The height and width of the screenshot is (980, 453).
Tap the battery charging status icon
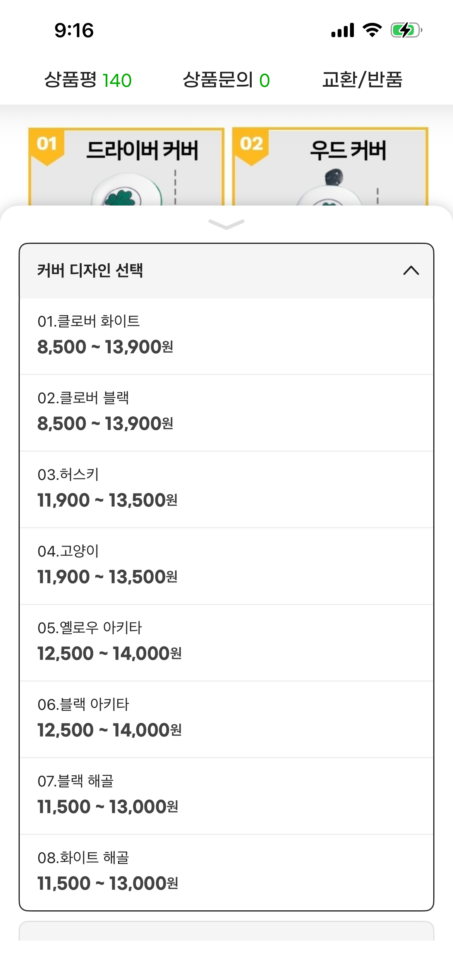click(x=406, y=30)
